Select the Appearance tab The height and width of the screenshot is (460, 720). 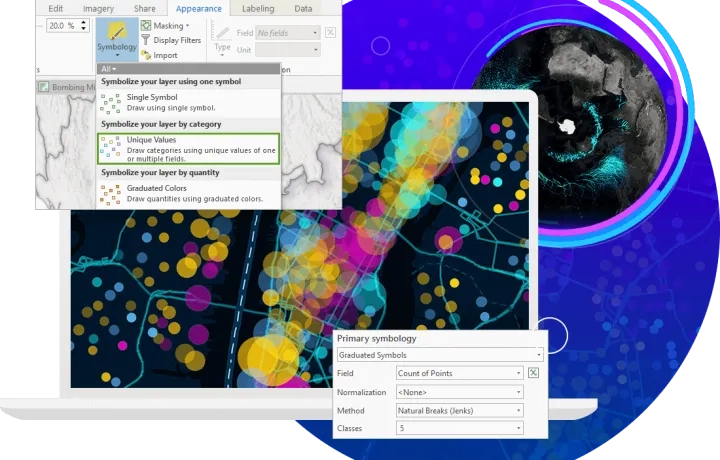199,8
